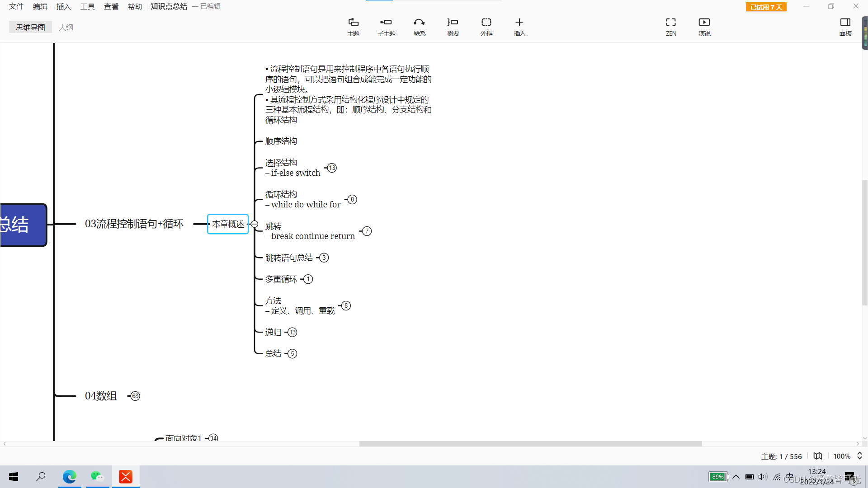Screen dimensions: 868x488
Task: Open Windows taskbar search
Action: [x=41, y=477]
